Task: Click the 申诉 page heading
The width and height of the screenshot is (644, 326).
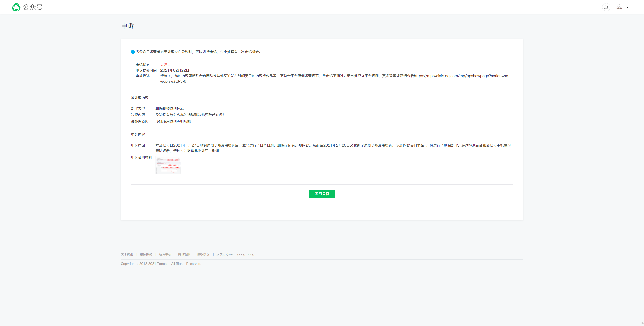Action: click(x=128, y=26)
